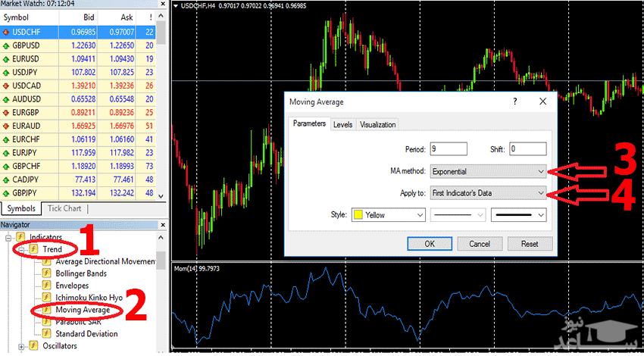Click the green arrow icon beside GBPUSD
Screen dimensions: 644x356
pyautogui.click(x=6, y=45)
